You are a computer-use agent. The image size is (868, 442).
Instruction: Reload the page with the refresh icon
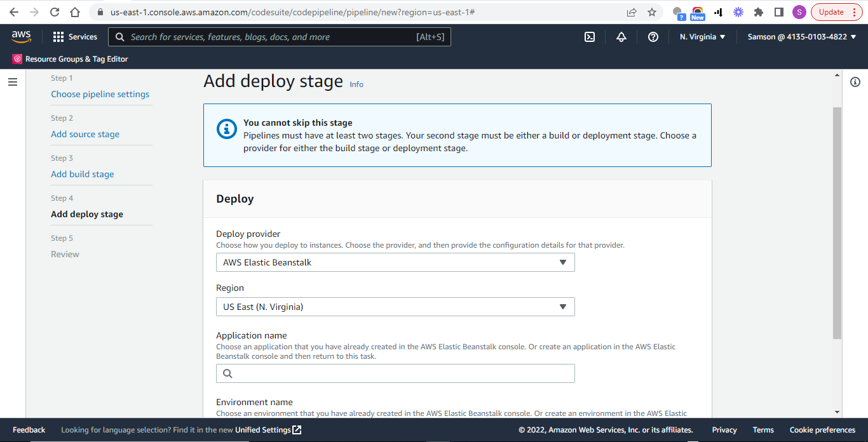[54, 11]
